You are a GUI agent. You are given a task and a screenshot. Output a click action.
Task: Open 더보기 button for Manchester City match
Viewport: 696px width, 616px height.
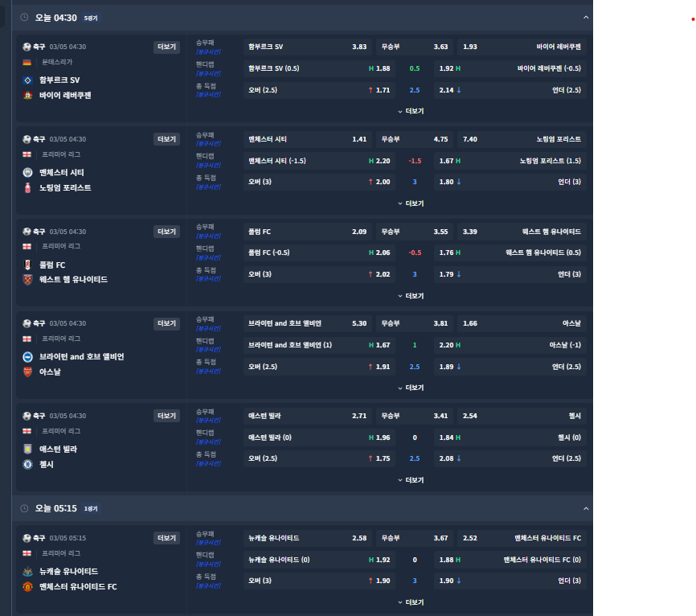[167, 139]
